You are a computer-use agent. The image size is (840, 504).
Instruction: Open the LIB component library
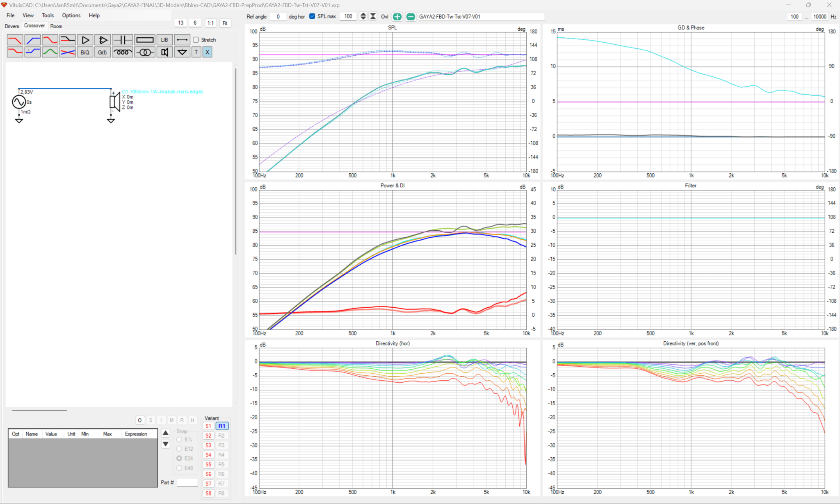tap(164, 40)
